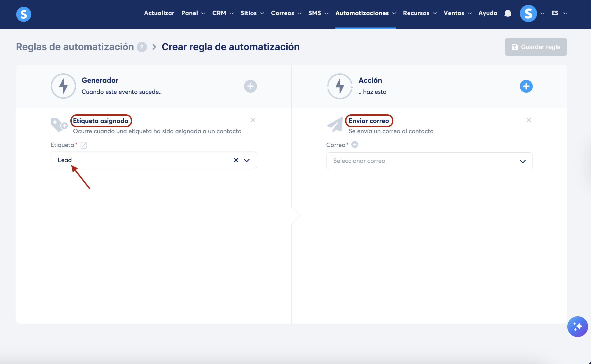This screenshot has width=591, height=364.
Task: Click the Guardar regla button
Action: 536,47
